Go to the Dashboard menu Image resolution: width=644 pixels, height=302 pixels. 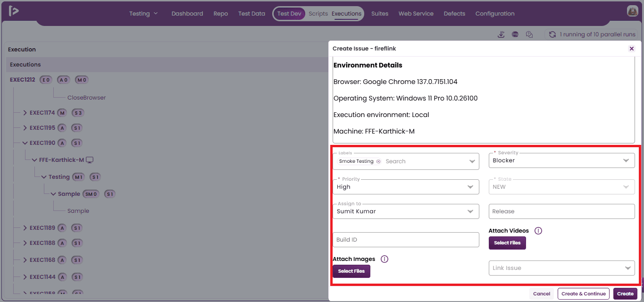click(187, 14)
